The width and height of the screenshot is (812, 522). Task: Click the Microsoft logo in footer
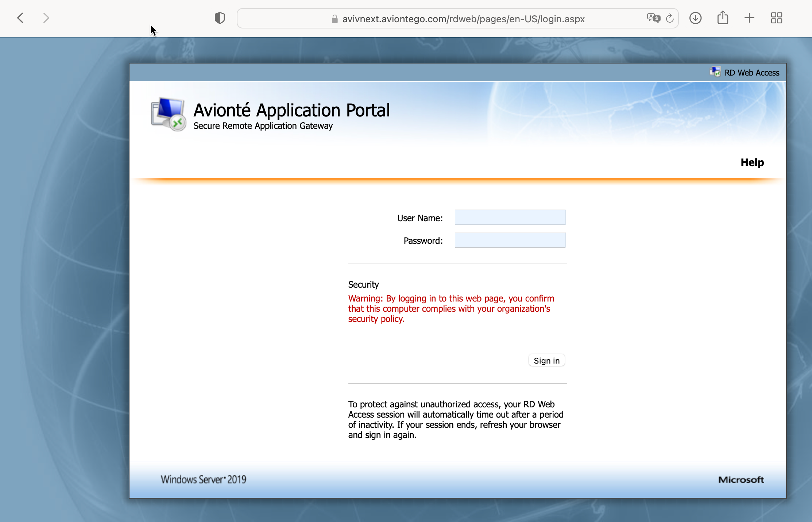[741, 480]
